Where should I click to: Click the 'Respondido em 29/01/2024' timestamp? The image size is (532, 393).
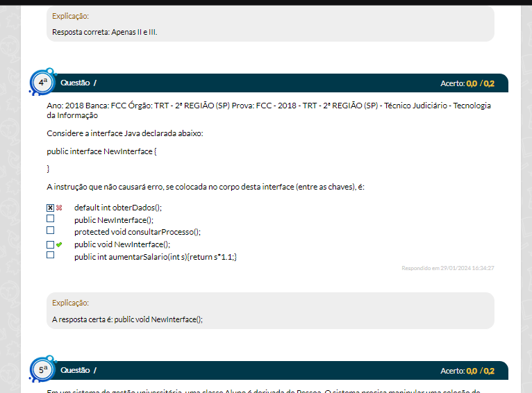(448, 268)
